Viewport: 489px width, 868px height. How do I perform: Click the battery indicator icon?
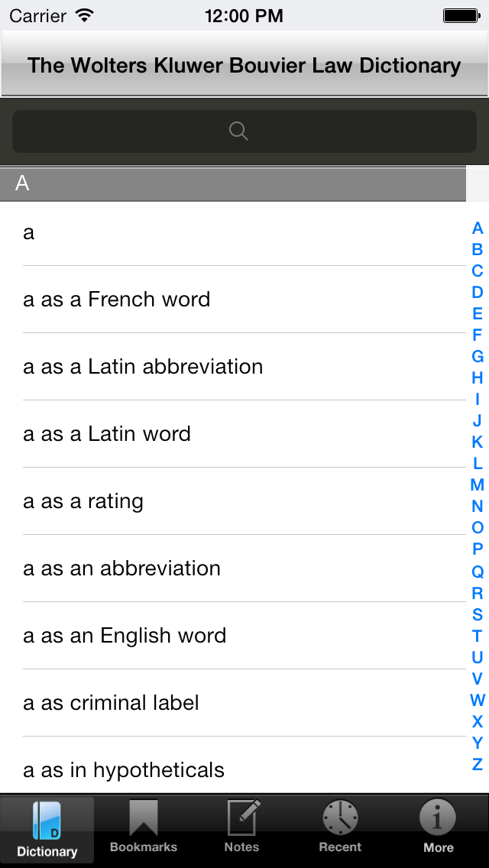click(461, 15)
